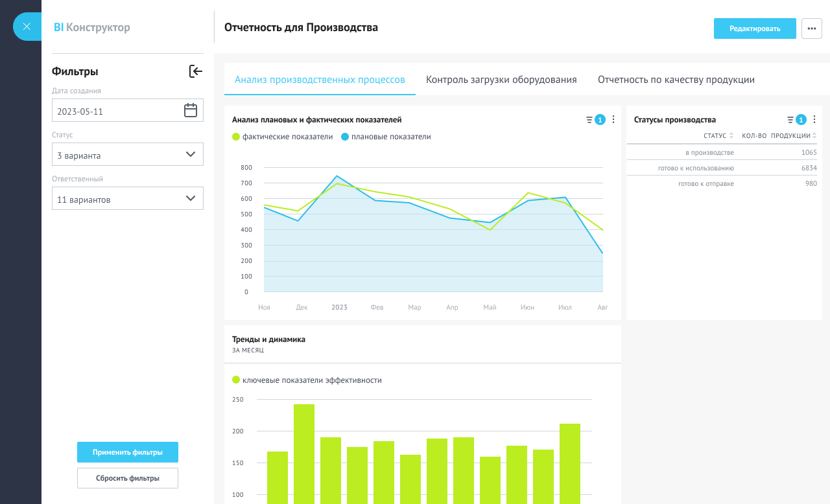Toggle плановые показатели legend item

point(386,137)
